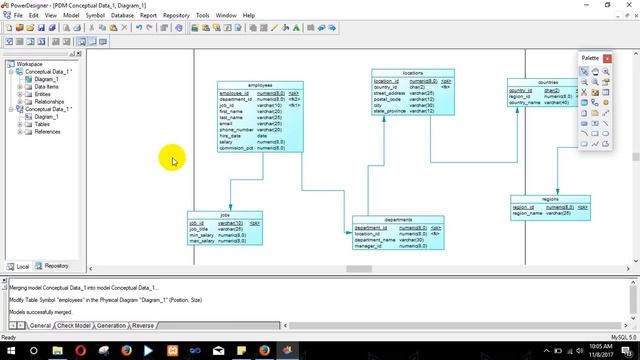Select the Arc tool in Palette
The height and width of the screenshot is (360, 640).
pyautogui.click(x=584, y=133)
